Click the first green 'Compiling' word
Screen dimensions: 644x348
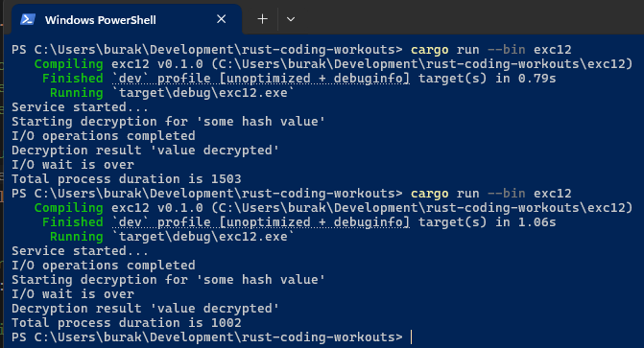(68, 64)
